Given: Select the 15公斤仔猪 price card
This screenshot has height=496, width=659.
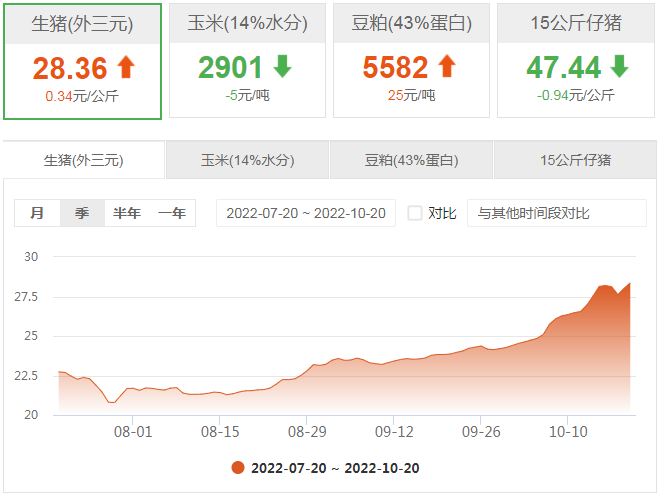Looking at the screenshot, I should pyautogui.click(x=576, y=61).
